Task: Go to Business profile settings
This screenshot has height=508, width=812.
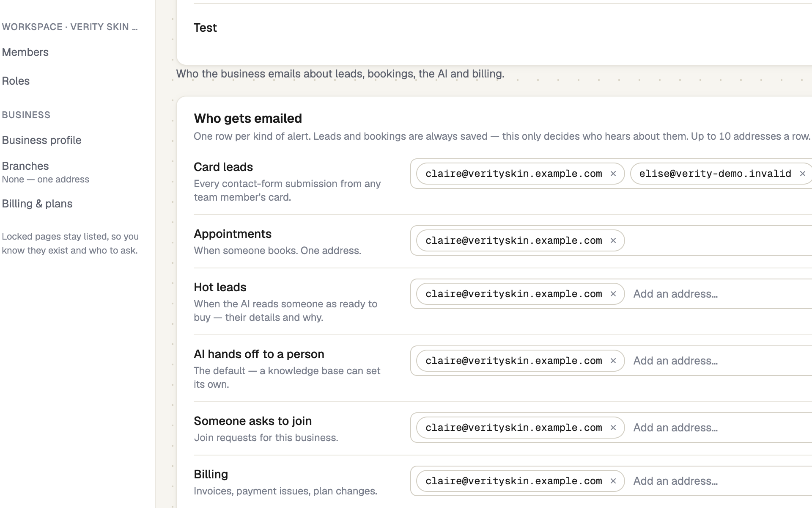Action: 41,140
